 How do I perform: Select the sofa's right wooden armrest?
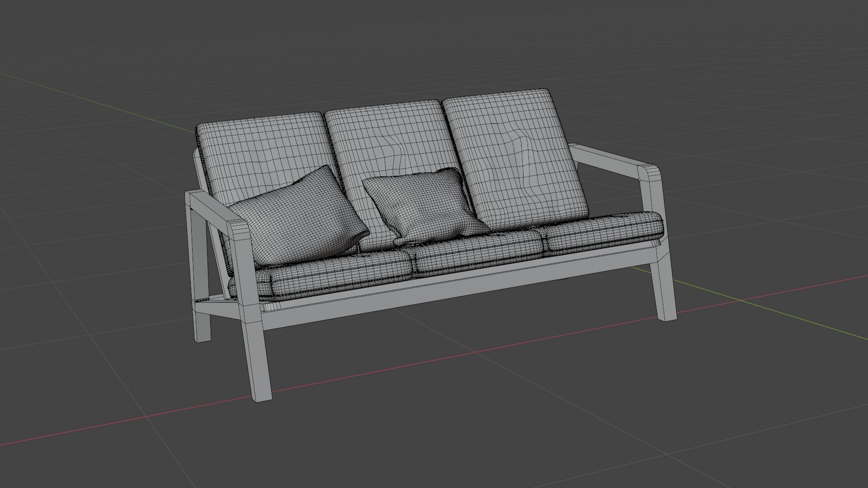(615, 163)
